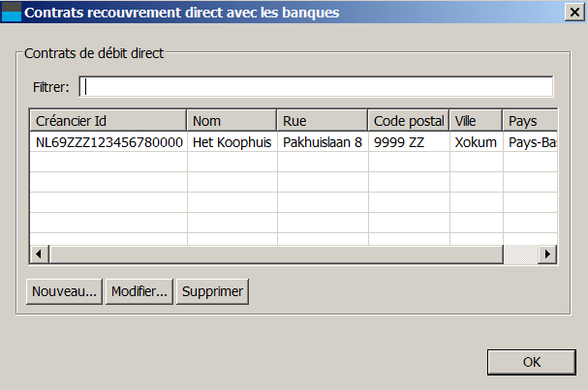The image size is (588, 390).
Task: Sort by the Rue column header
Action: [323, 121]
